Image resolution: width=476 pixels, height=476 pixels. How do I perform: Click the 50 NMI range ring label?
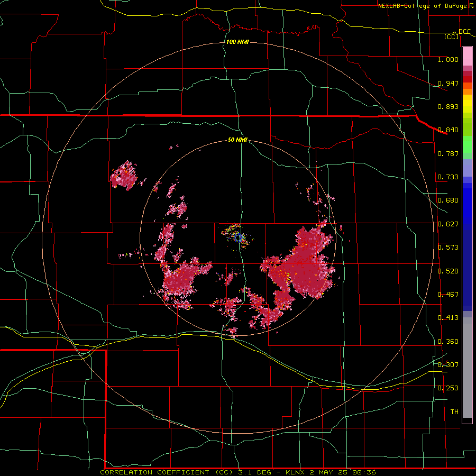(x=237, y=140)
